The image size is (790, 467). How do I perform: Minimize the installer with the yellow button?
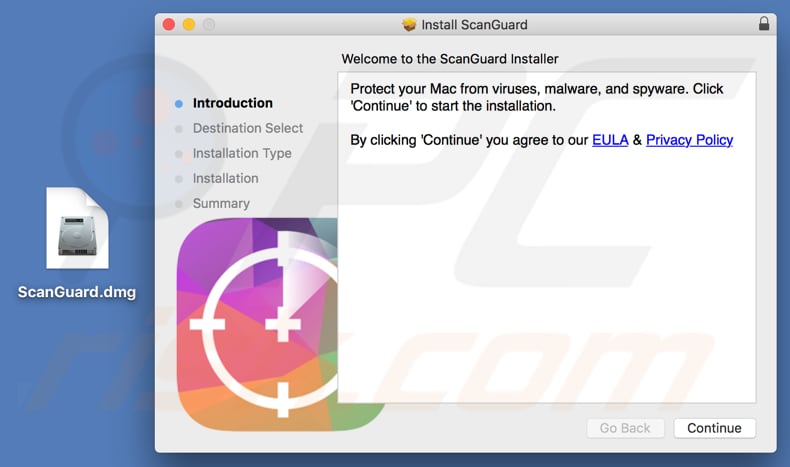point(189,24)
